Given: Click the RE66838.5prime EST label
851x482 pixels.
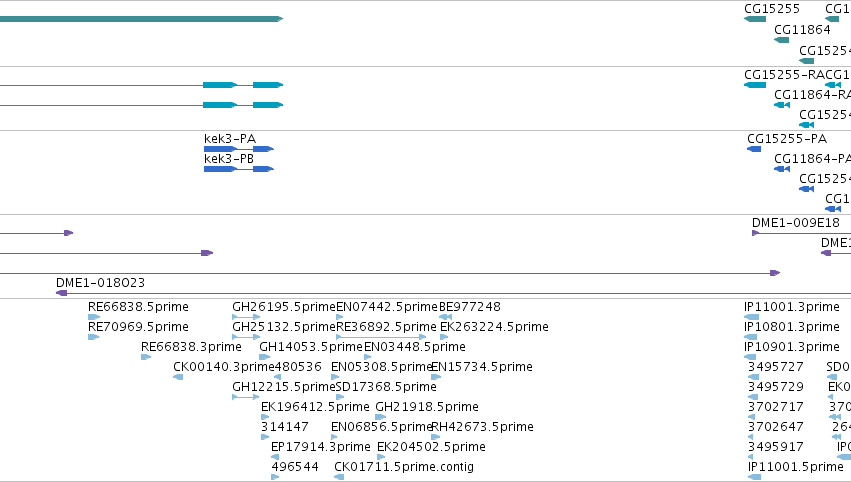Looking at the screenshot, I should (x=138, y=307).
